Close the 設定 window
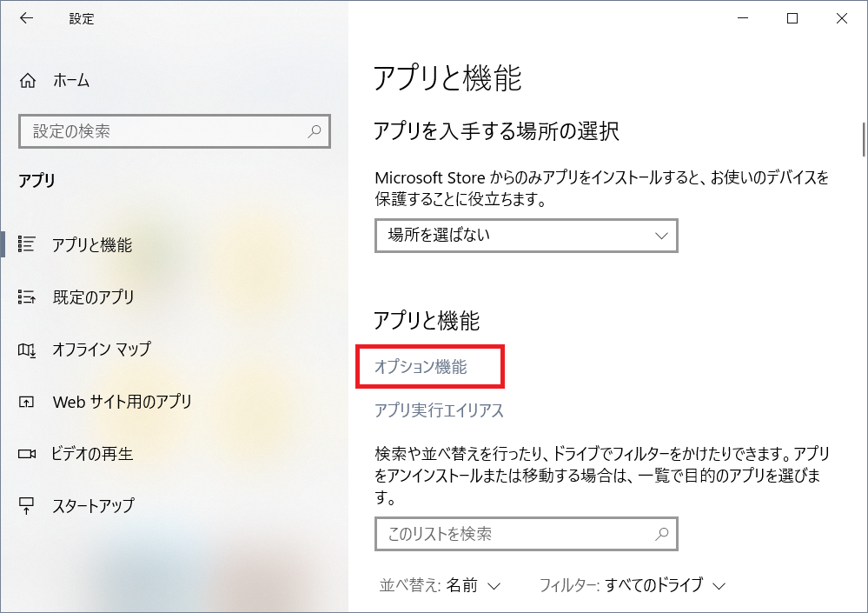This screenshot has height=613, width=868. tap(841, 18)
